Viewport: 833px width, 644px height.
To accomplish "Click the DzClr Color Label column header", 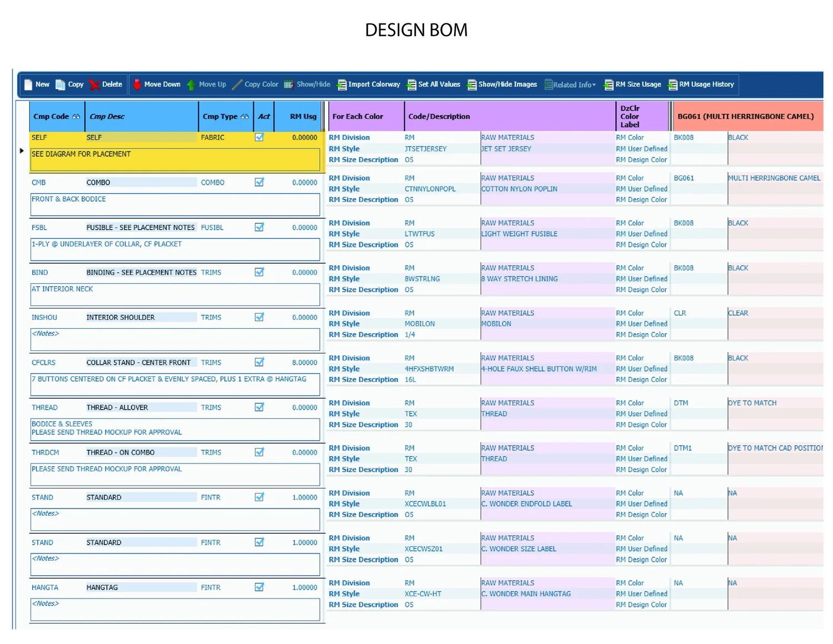I will point(642,117).
